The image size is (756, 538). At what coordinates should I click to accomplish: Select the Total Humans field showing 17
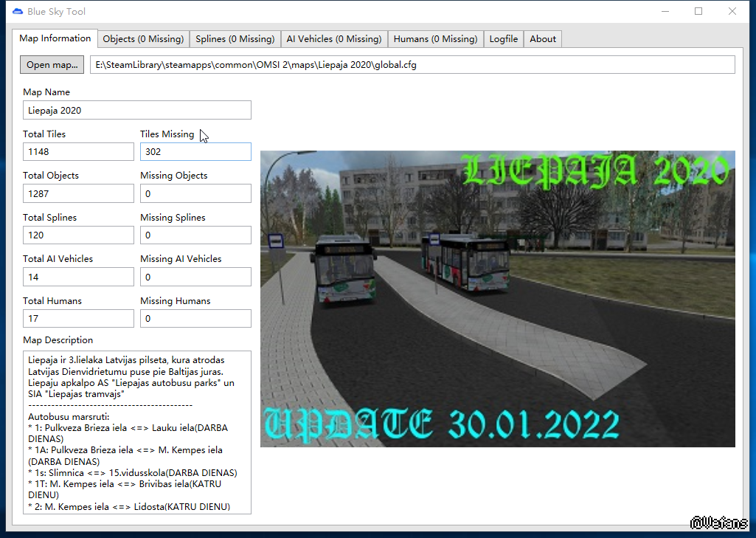[x=78, y=319]
